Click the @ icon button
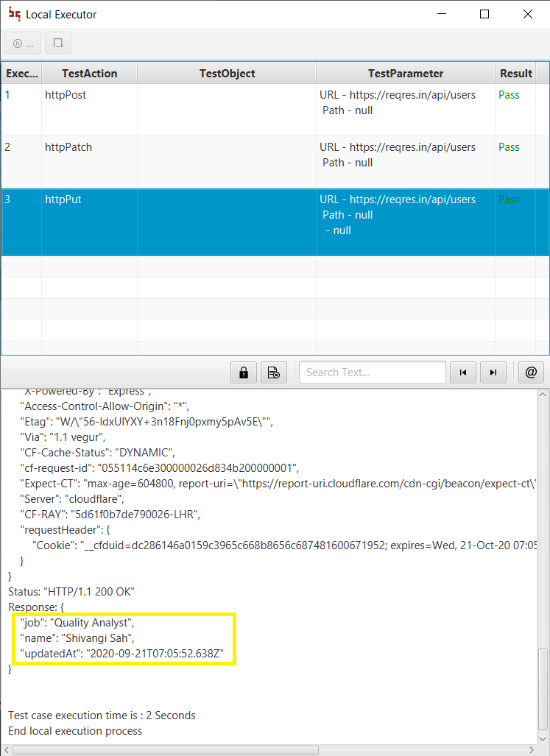550x756 pixels. [531, 372]
